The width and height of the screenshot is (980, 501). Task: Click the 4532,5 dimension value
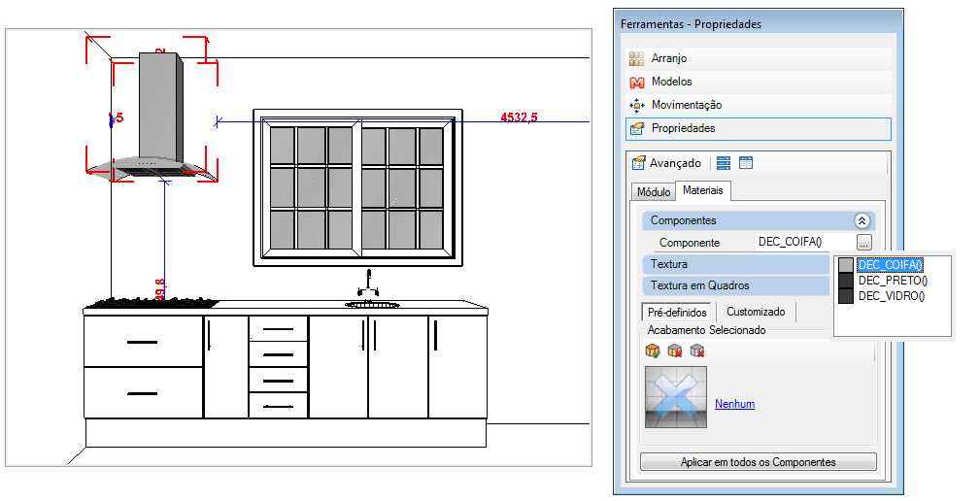[x=519, y=117]
